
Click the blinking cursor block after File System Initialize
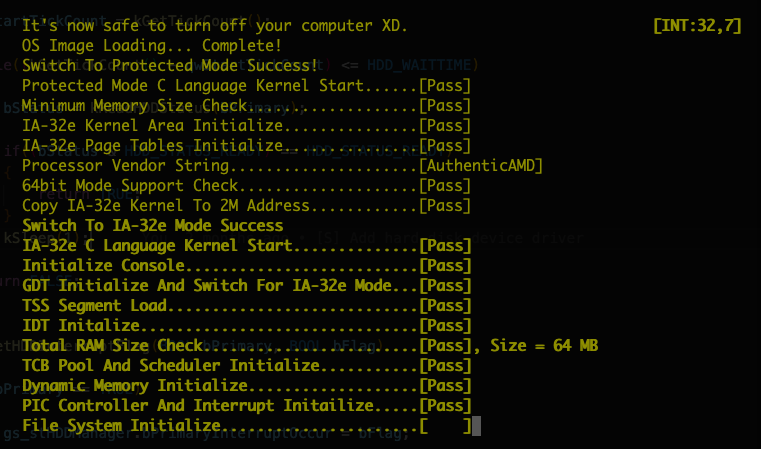pyautogui.click(x=476, y=426)
